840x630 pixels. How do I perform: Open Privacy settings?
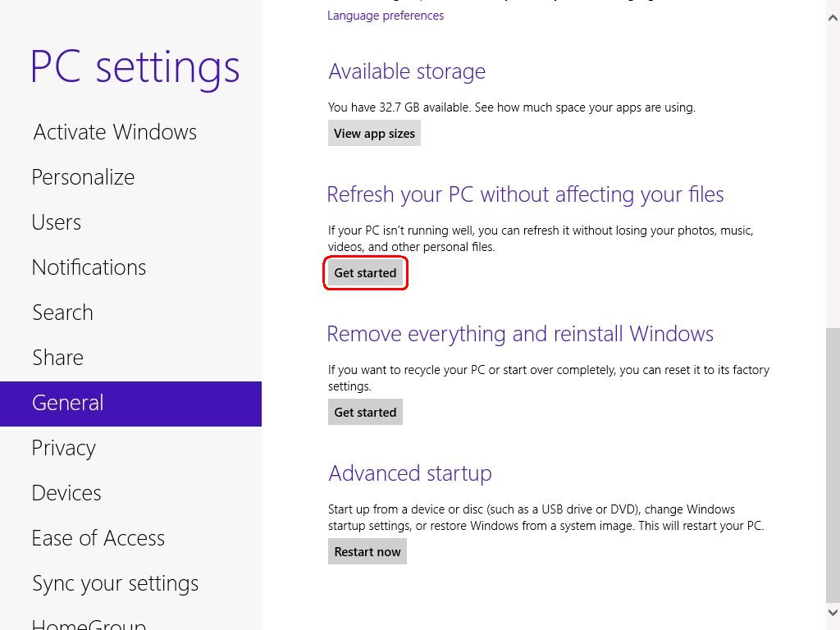pos(63,448)
